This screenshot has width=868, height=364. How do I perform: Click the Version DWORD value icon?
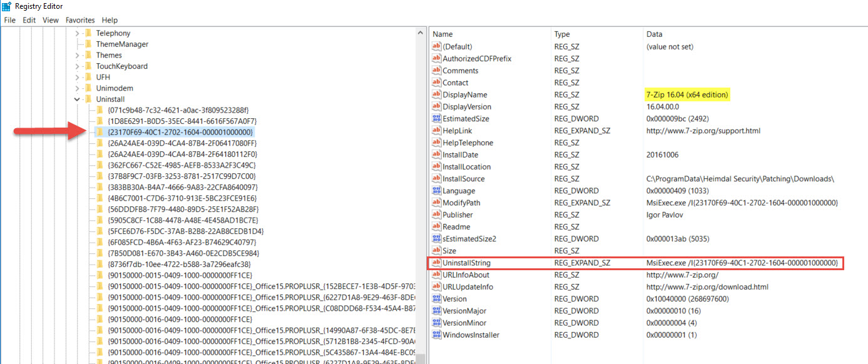(x=437, y=299)
